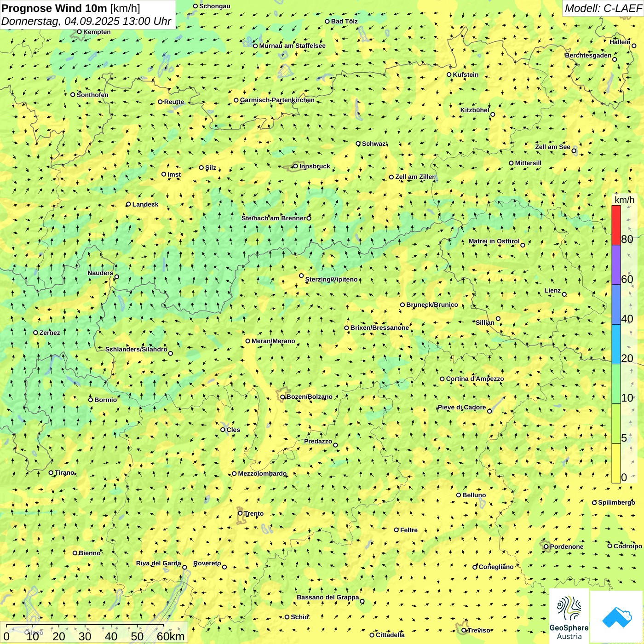Click the Schongau label
Viewport: 644px width, 644px height.
pos(214,6)
